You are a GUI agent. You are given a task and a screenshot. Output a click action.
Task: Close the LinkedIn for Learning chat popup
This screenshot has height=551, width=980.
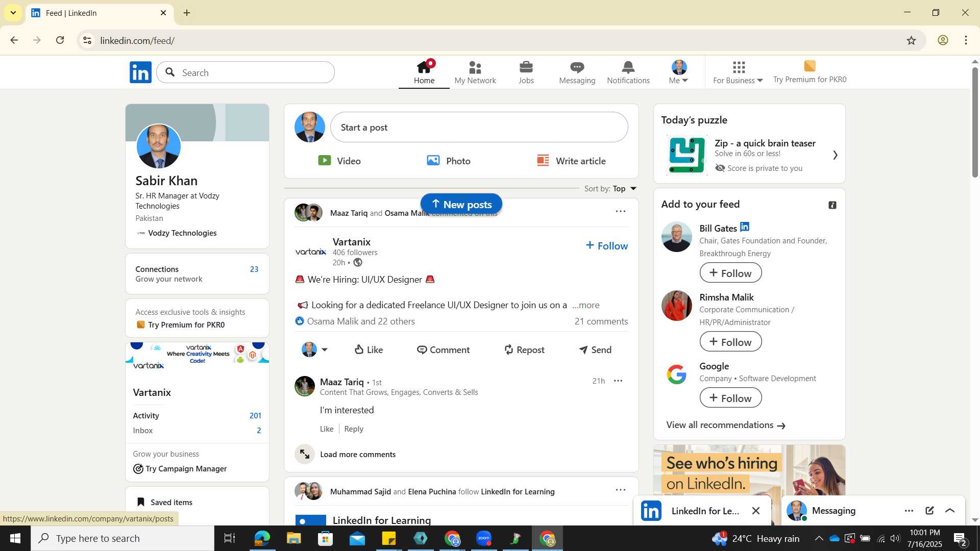pyautogui.click(x=756, y=511)
